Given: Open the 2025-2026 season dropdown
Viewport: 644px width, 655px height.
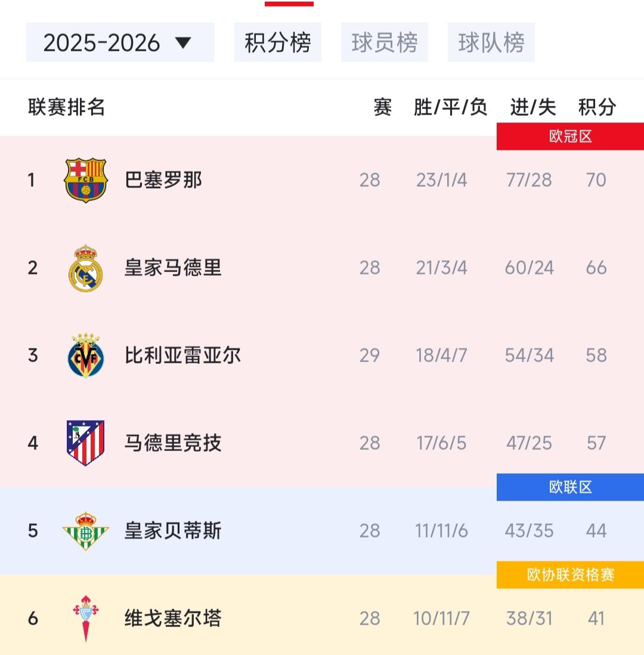Looking at the screenshot, I should [x=120, y=42].
